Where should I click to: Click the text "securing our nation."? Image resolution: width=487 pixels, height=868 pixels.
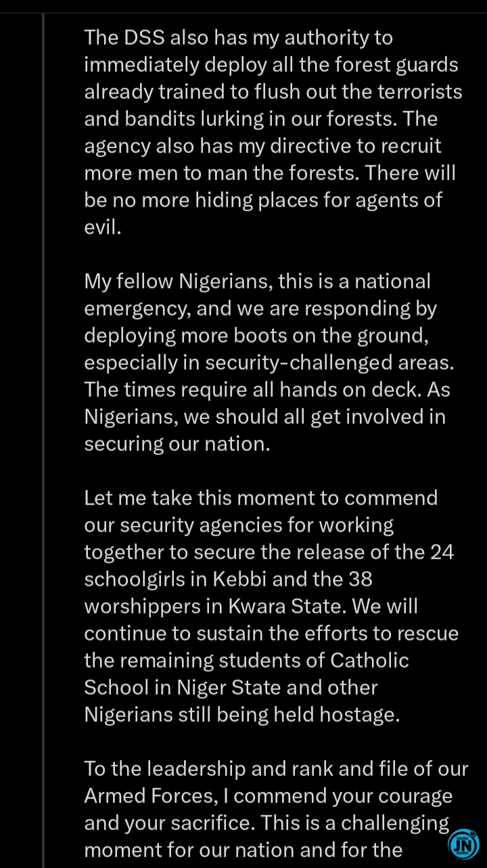click(177, 444)
